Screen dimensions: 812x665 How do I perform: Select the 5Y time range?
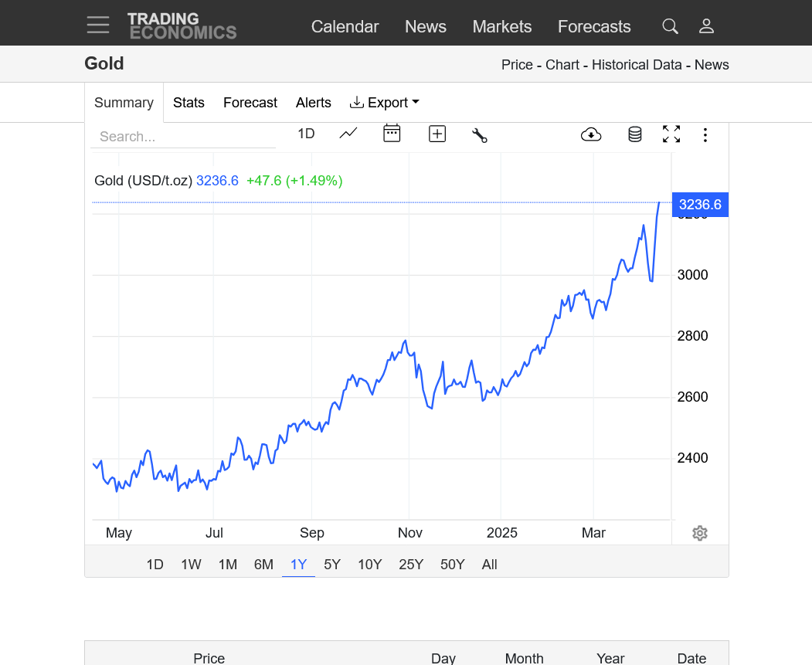click(332, 565)
